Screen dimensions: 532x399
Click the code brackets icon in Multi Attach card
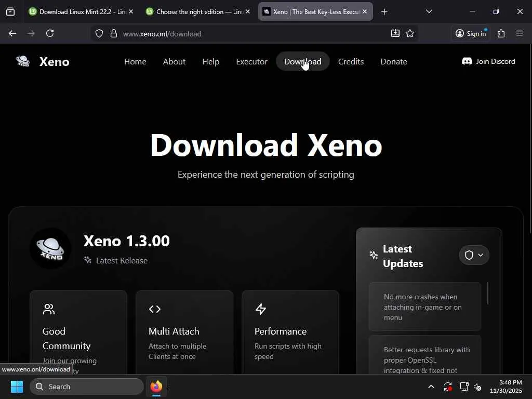pyautogui.click(x=155, y=309)
